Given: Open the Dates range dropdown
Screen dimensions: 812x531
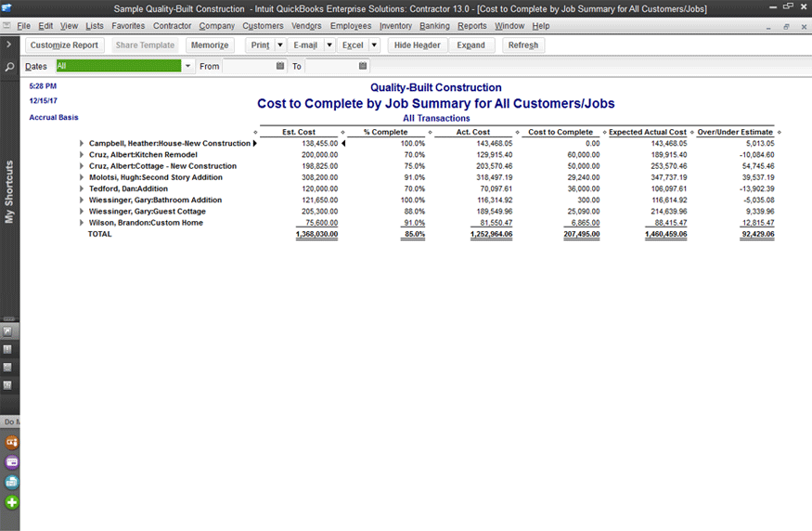Looking at the screenshot, I should (x=188, y=66).
